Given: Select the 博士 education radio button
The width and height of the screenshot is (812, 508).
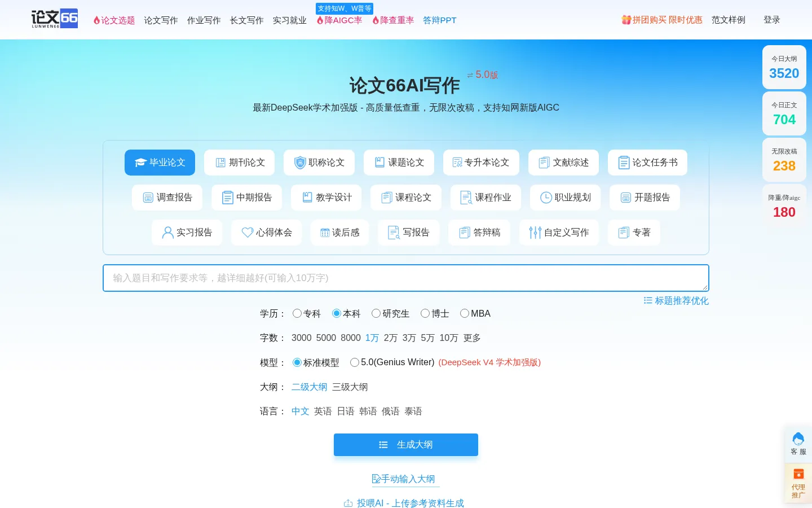Looking at the screenshot, I should point(425,313).
